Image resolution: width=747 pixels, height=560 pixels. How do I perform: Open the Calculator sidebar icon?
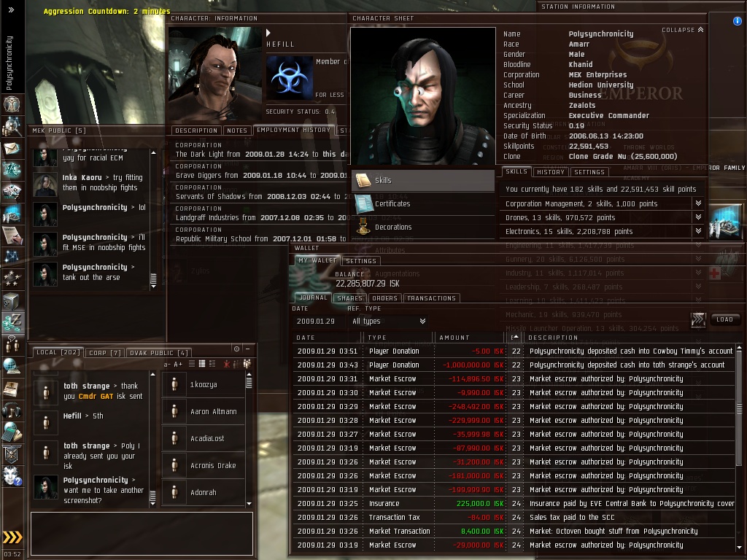(12, 432)
